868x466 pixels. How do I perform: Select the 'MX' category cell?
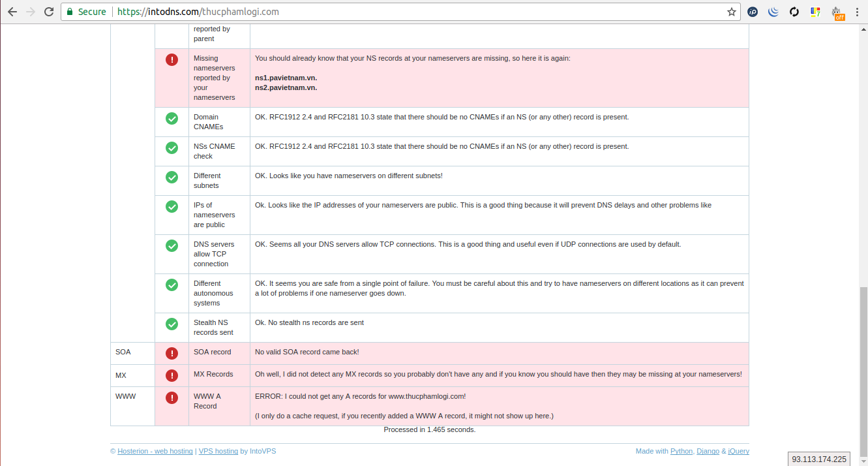(x=132, y=375)
